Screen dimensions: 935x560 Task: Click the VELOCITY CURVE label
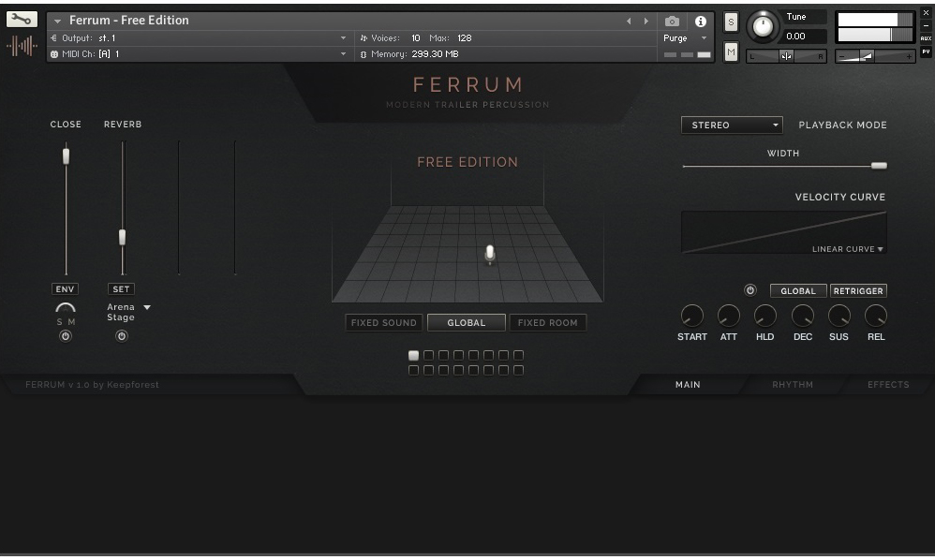click(840, 198)
